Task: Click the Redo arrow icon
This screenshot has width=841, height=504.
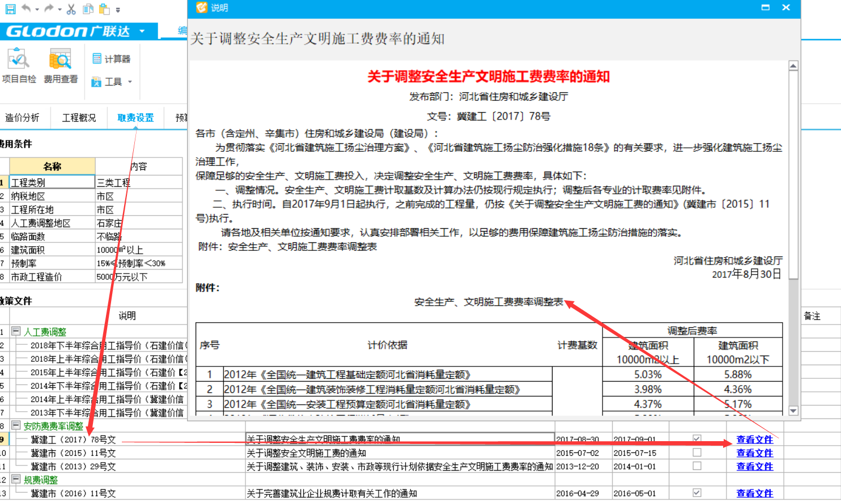Action: pos(49,8)
